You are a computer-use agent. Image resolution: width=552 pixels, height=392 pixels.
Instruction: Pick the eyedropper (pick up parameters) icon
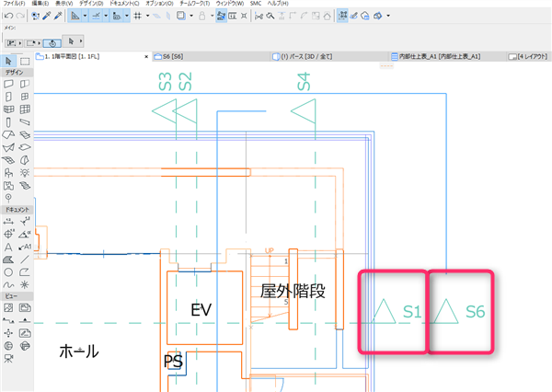click(47, 16)
